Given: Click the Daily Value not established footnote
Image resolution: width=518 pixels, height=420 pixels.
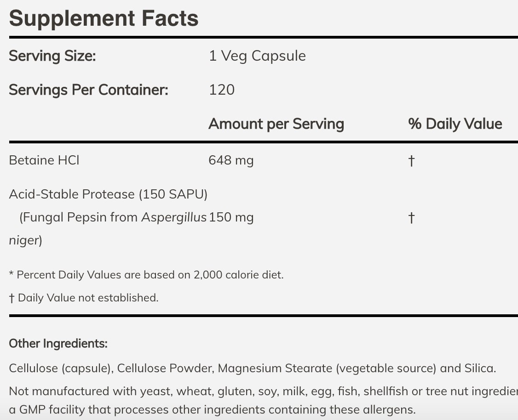Looking at the screenshot, I should [84, 298].
